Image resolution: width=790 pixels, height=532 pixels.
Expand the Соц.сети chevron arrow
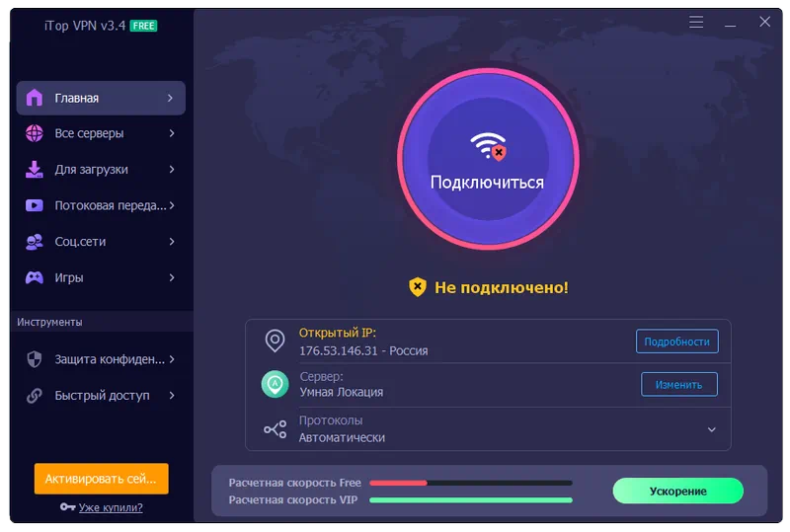[x=172, y=241]
